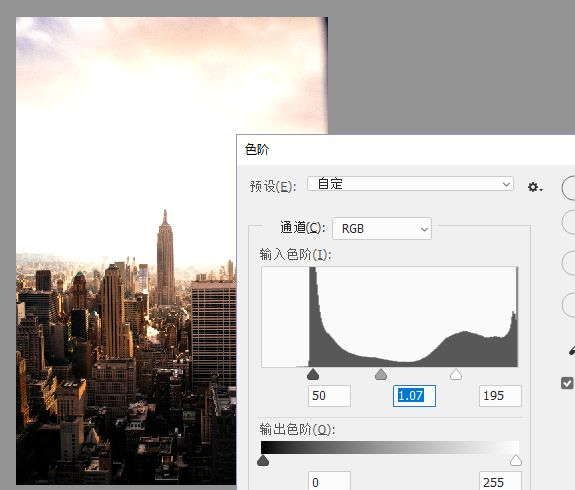
Task: Expand the 通道 channel dropdown showing RGB
Action: 382,228
